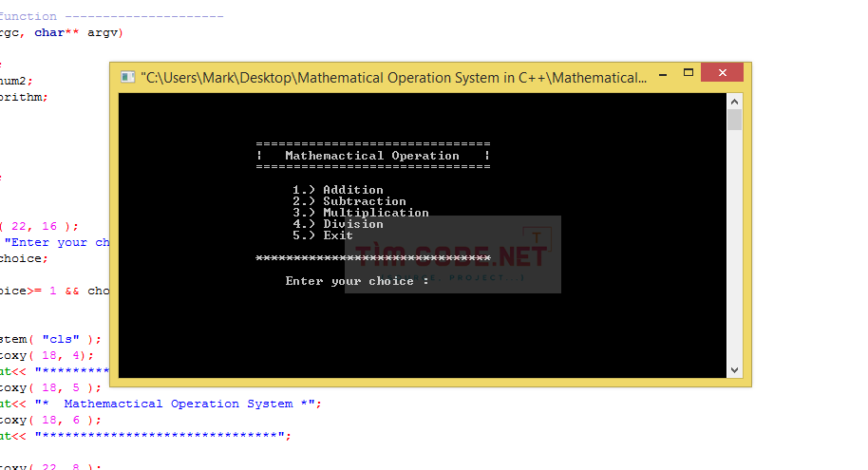Image resolution: width=868 pixels, height=470 pixels.
Task: Click the "5.) Exit" menu line
Action: point(323,235)
